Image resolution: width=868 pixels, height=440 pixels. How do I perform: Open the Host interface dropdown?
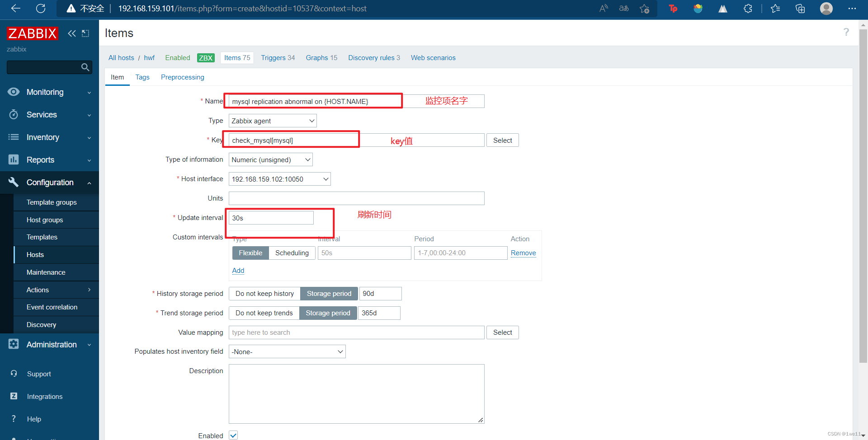279,179
